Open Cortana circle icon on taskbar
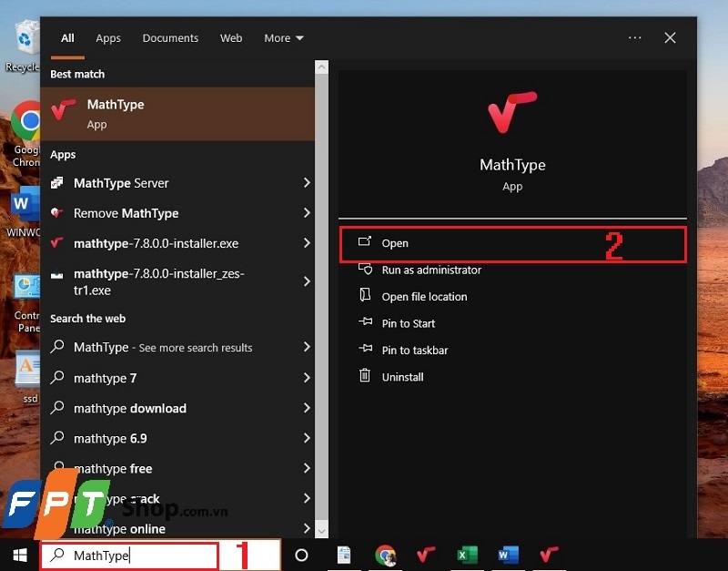This screenshot has width=728, height=571. [x=302, y=555]
